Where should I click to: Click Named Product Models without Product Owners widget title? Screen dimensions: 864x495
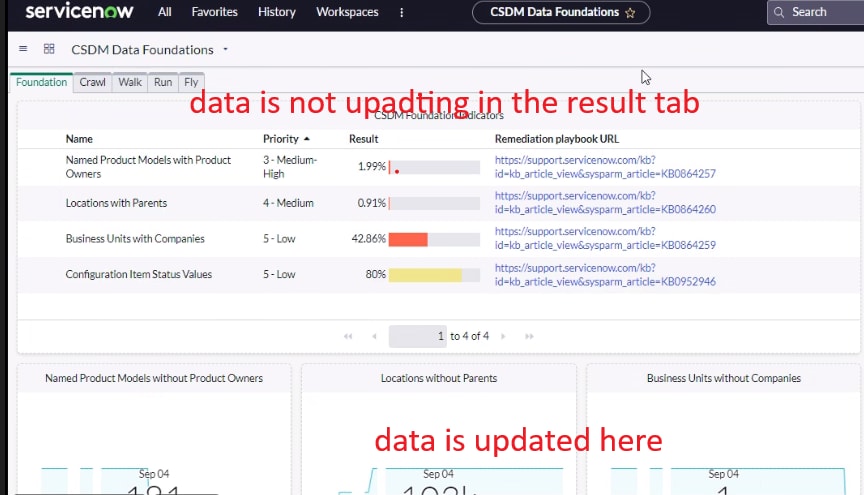[154, 378]
